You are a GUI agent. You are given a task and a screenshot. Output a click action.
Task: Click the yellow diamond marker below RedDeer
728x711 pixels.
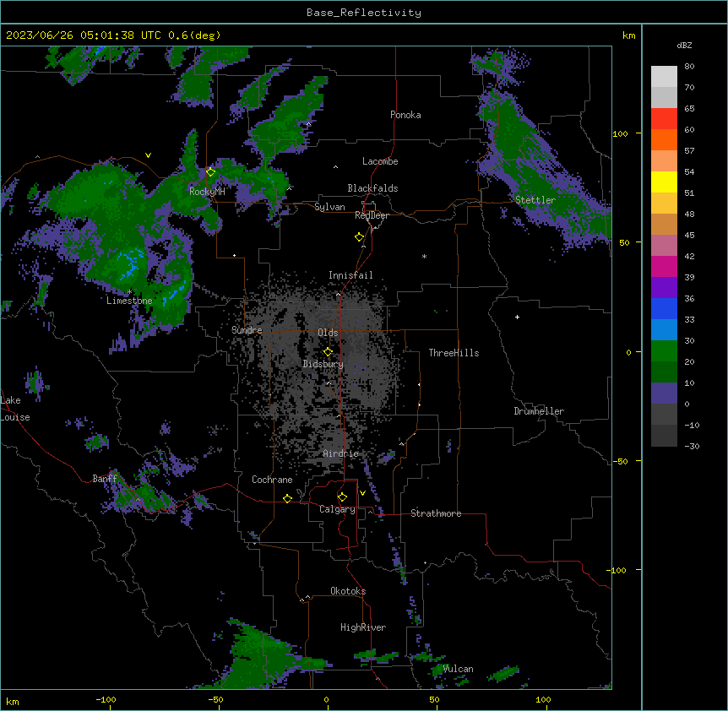click(x=359, y=237)
